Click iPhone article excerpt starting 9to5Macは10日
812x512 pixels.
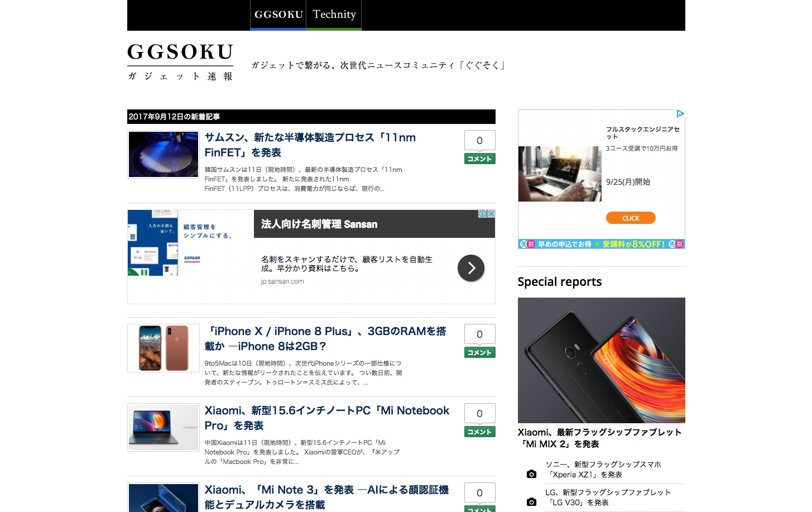coord(303,372)
